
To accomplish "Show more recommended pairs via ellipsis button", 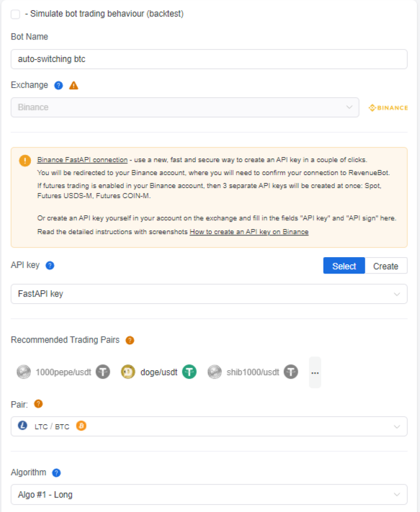I will (315, 372).
